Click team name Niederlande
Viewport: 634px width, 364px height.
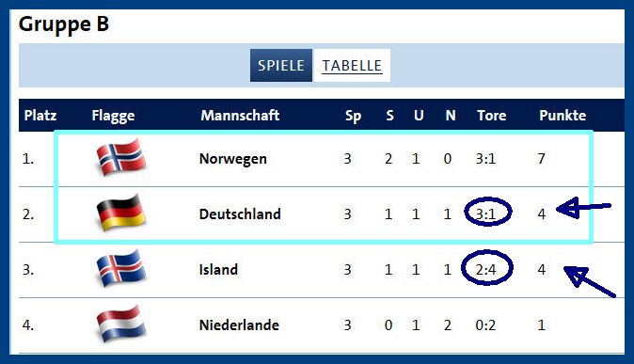(239, 324)
